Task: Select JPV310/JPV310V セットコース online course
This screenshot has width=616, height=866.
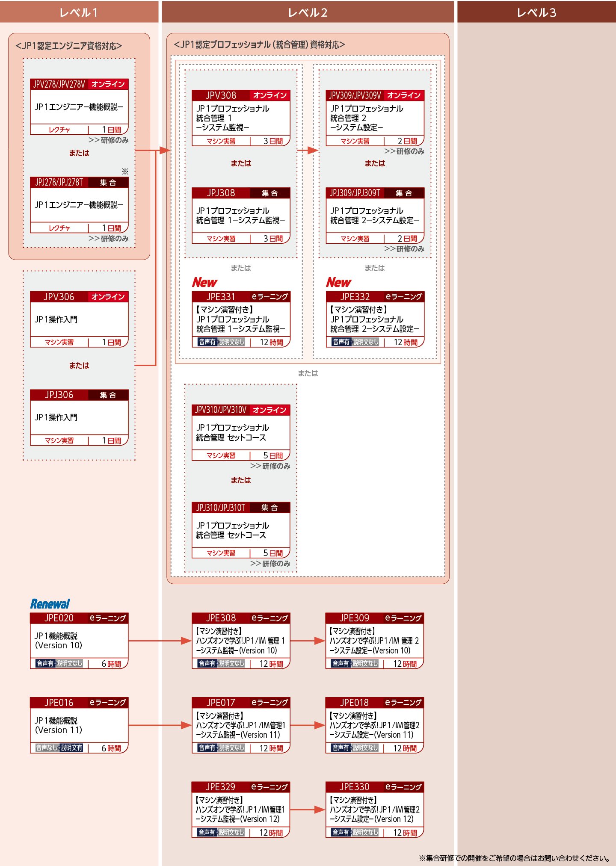Action: (241, 432)
